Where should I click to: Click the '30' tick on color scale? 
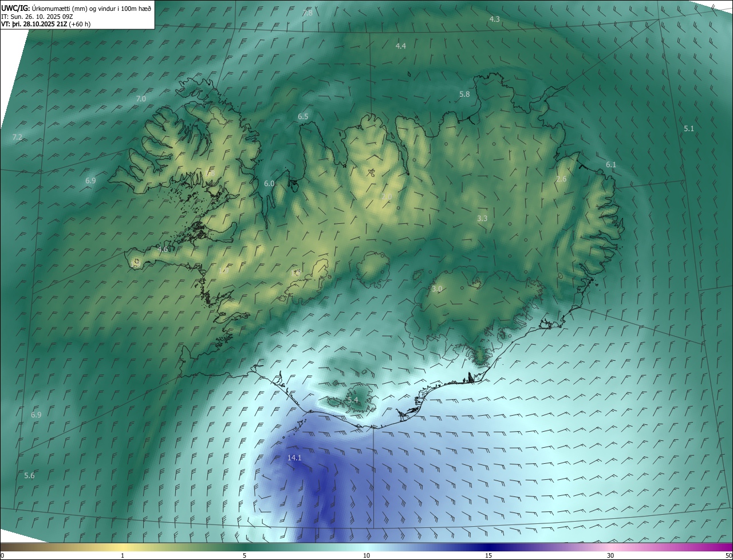click(x=610, y=555)
